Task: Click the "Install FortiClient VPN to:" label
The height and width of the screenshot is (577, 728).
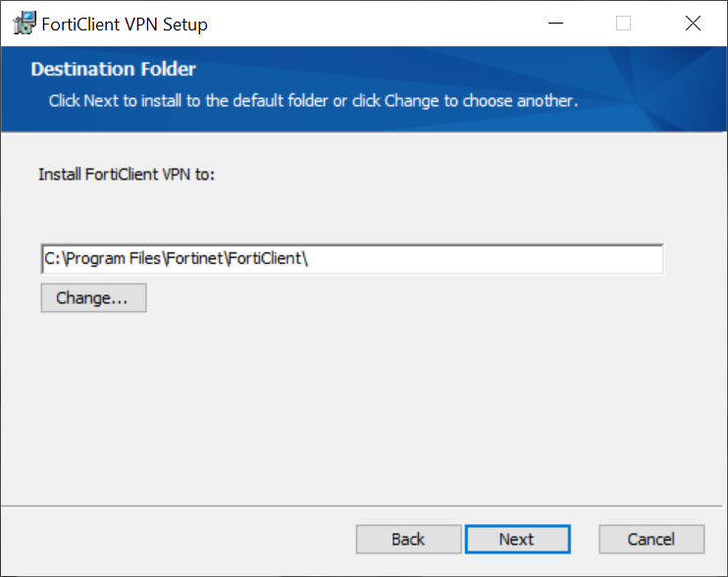Action: pyautogui.click(x=127, y=175)
